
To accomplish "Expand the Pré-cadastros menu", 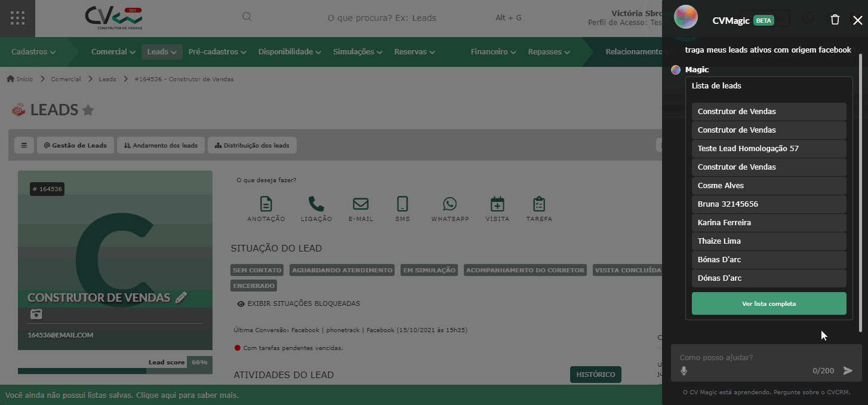I will 217,52.
